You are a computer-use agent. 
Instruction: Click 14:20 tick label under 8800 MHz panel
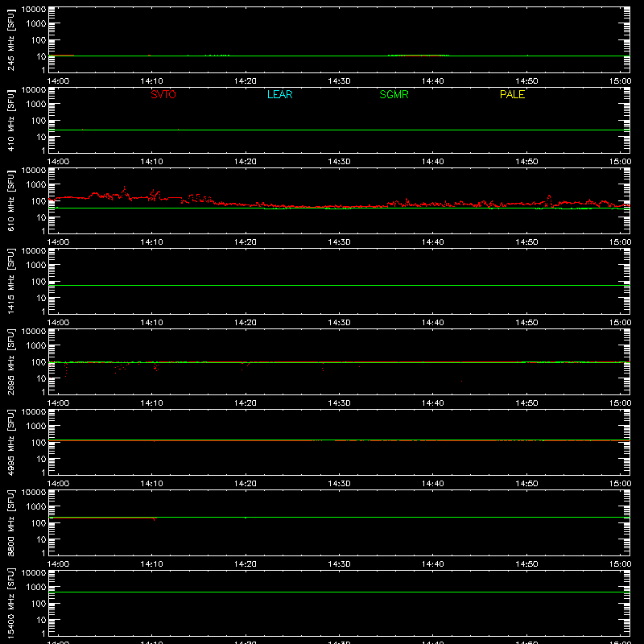[246, 564]
